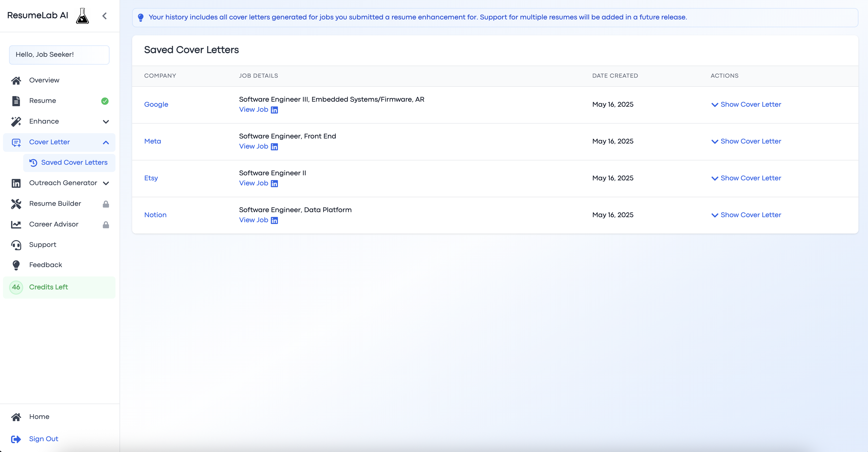The image size is (868, 452).
Task: Open the Overview sidebar item
Action: [44, 80]
